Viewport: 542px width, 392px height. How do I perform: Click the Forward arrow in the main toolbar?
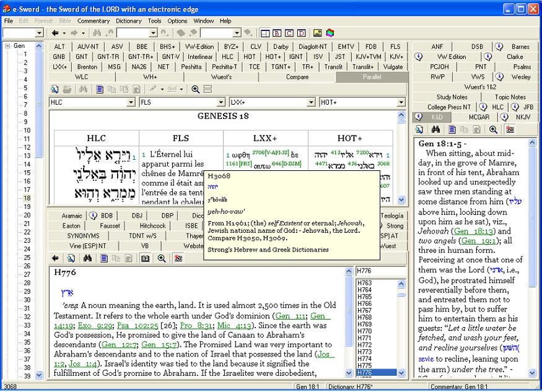(74, 33)
